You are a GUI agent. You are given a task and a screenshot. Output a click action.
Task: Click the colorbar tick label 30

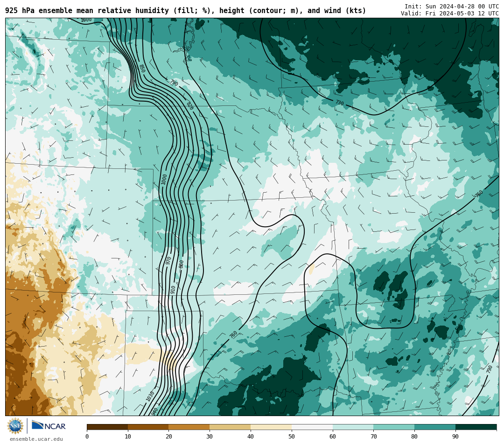point(210,436)
